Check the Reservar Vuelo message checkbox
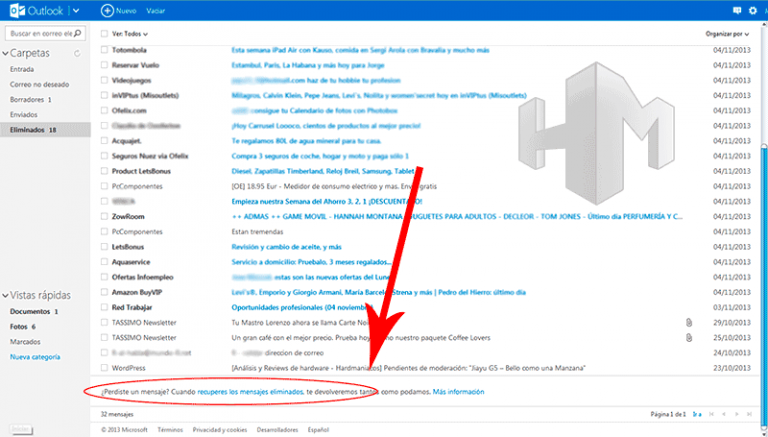The width and height of the screenshot is (768, 437). [x=104, y=65]
